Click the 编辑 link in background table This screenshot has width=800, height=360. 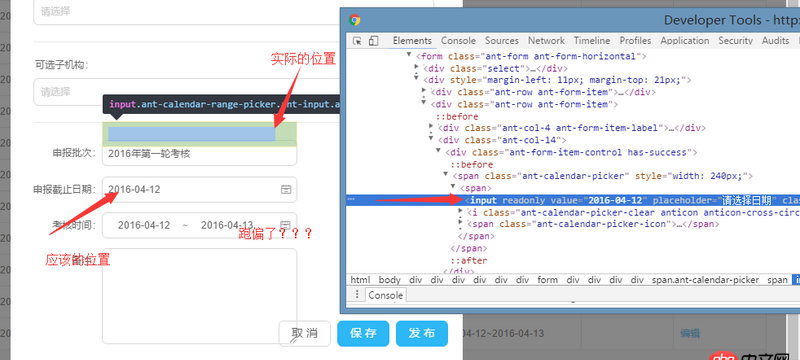(x=690, y=334)
